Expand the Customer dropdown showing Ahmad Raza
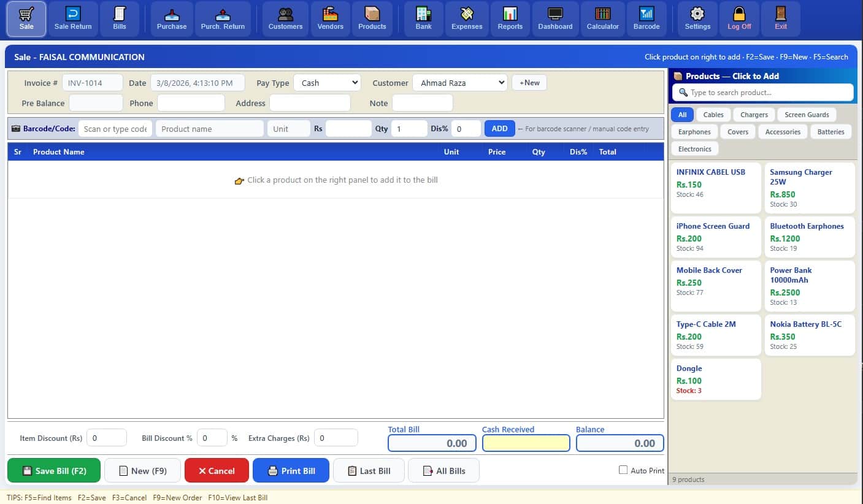This screenshot has width=863, height=504. pos(459,82)
